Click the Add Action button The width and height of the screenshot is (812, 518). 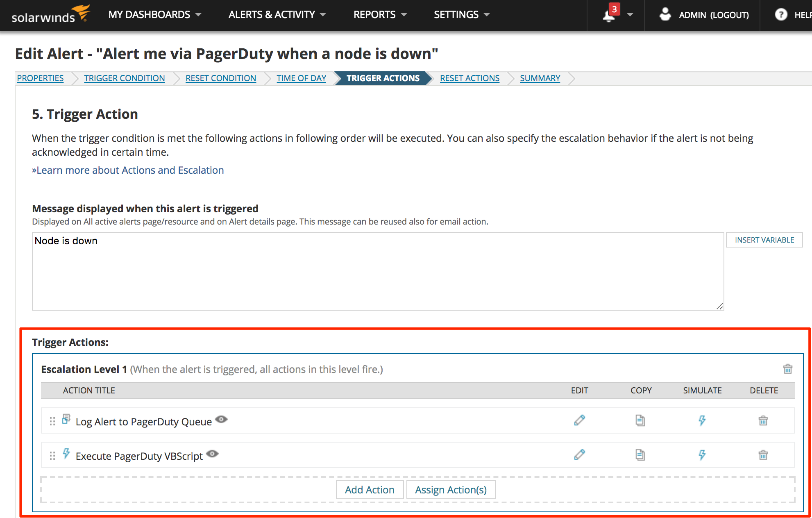point(369,489)
